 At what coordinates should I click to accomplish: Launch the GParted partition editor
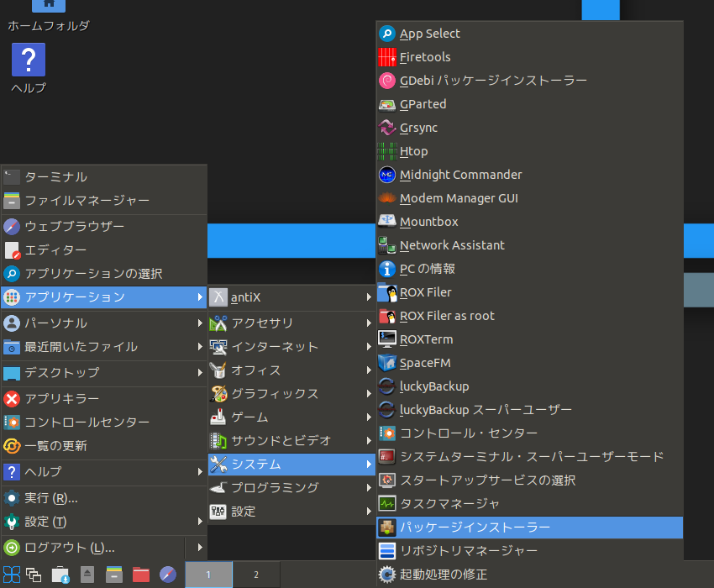tap(529, 104)
